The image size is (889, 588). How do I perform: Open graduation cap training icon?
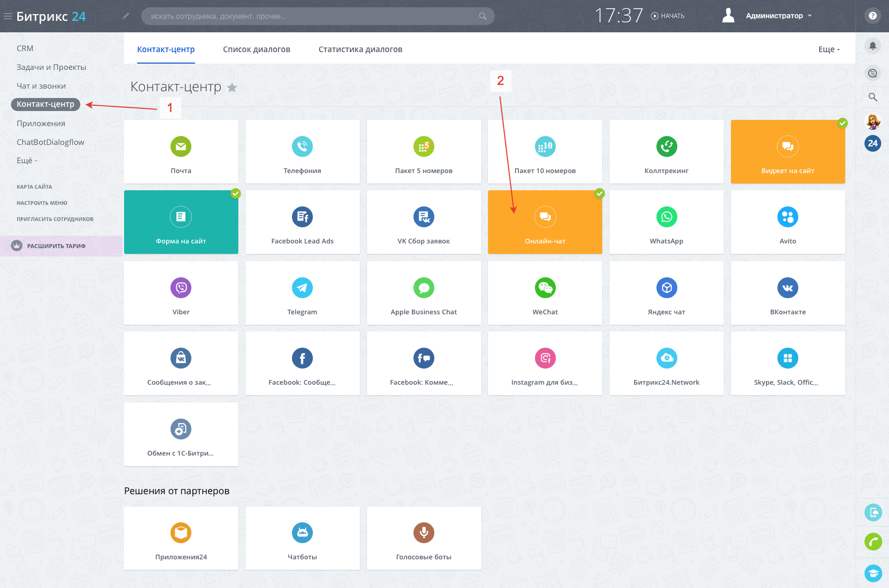[873, 573]
